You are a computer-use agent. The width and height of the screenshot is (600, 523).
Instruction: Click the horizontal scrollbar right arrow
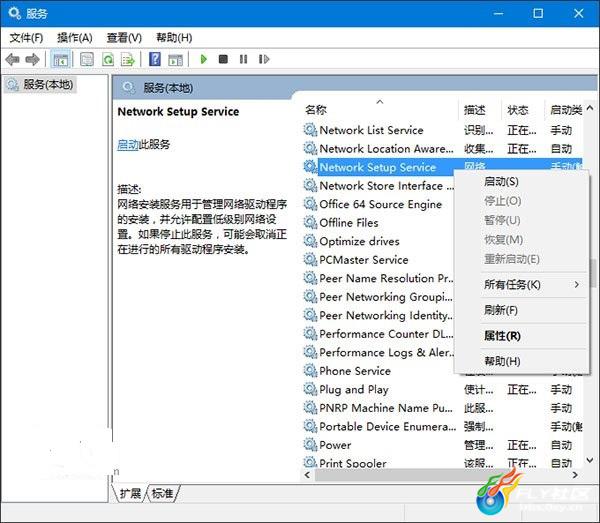pyautogui.click(x=575, y=475)
